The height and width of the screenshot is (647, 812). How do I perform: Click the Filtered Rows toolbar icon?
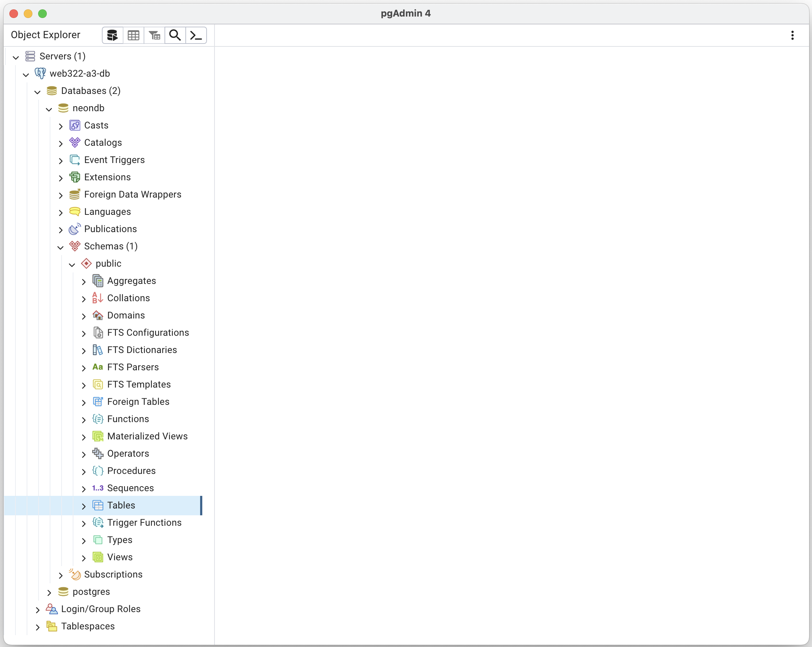154,35
